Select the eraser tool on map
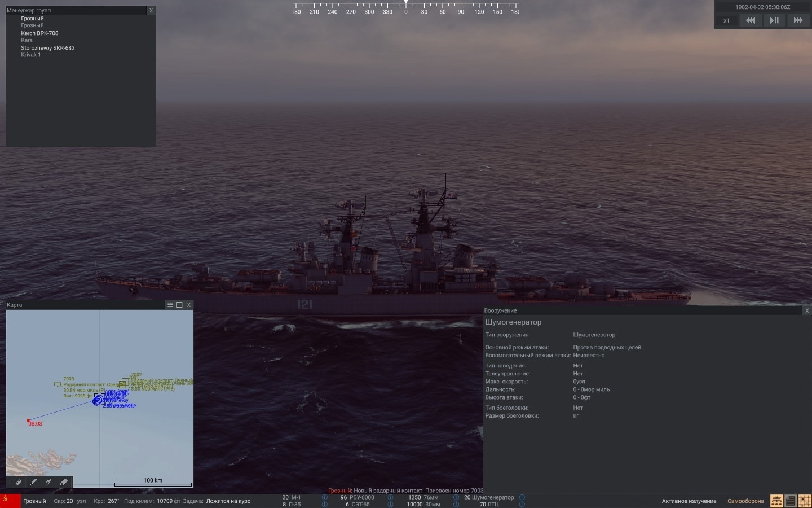 click(64, 482)
